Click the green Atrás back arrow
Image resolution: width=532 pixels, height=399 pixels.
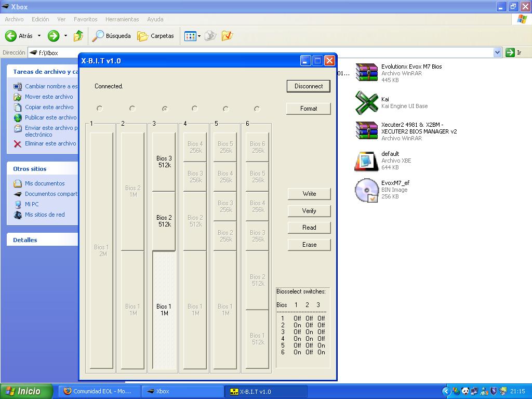11,36
